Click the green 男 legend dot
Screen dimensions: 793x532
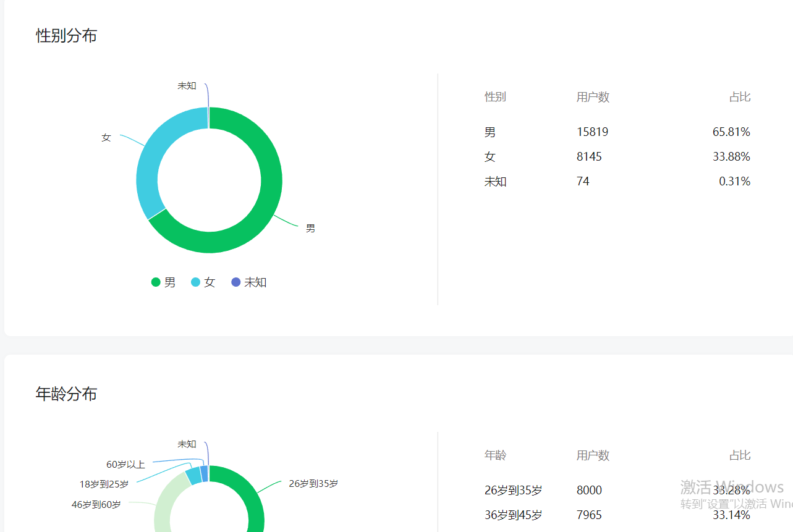(x=156, y=282)
